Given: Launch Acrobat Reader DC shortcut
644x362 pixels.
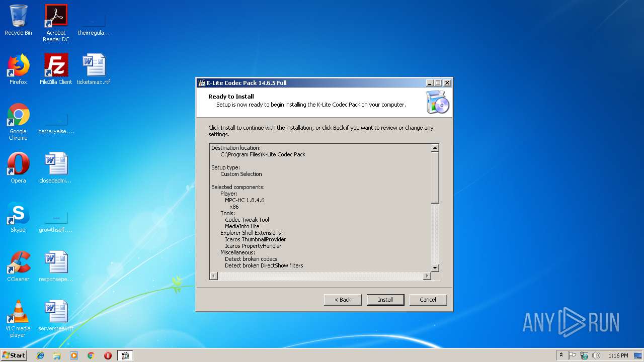Looking at the screenshot, I should pos(56,23).
